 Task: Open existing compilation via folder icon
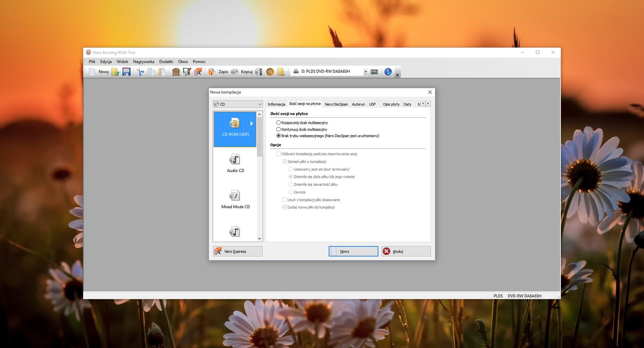[x=115, y=71]
